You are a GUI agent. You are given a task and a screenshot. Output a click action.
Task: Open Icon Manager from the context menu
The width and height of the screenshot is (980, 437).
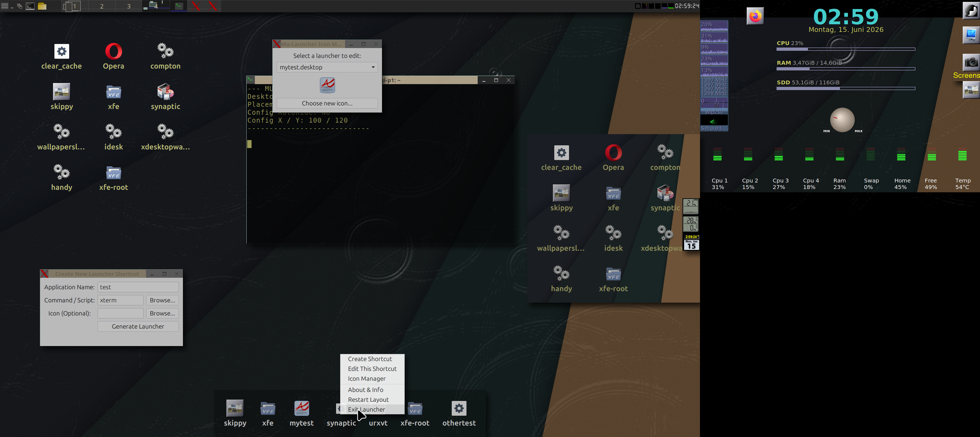point(367,379)
